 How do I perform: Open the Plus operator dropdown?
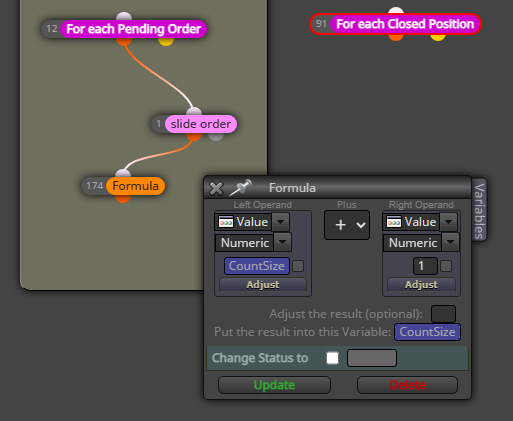347,225
